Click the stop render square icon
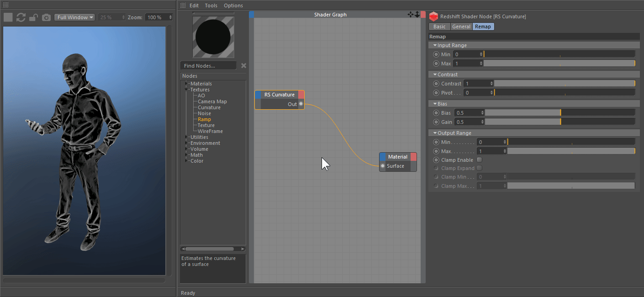The height and width of the screenshot is (297, 644). 8,17
